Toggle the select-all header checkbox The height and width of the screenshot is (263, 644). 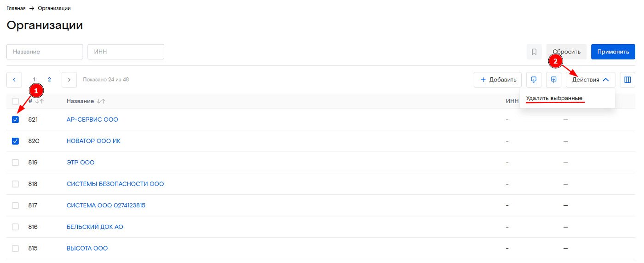15,101
